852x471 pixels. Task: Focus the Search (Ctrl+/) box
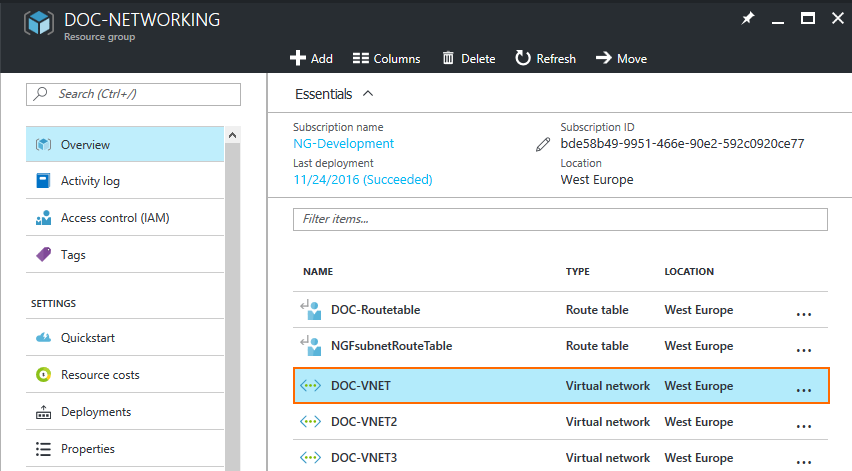click(133, 94)
